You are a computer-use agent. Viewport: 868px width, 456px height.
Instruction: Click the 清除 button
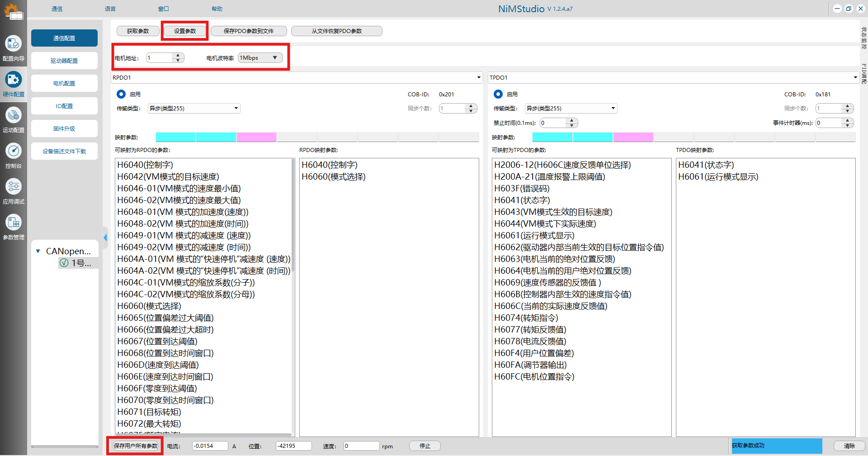[849, 446]
